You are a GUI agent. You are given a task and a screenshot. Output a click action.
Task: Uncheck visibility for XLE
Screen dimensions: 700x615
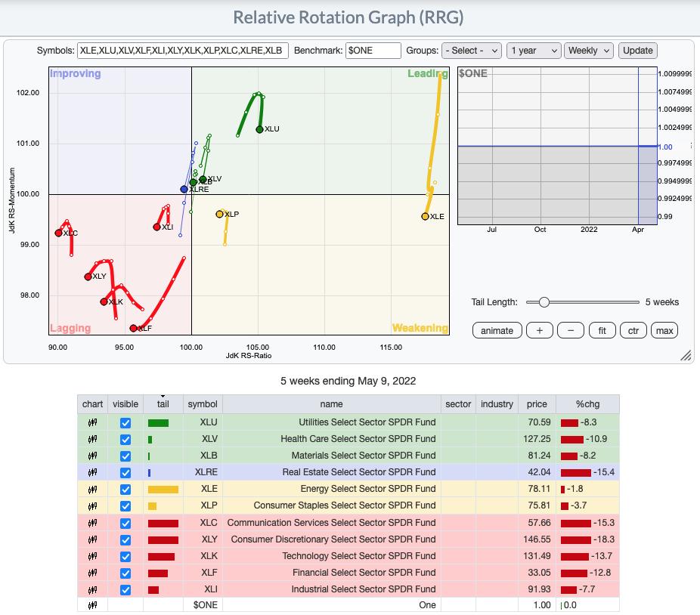point(125,490)
